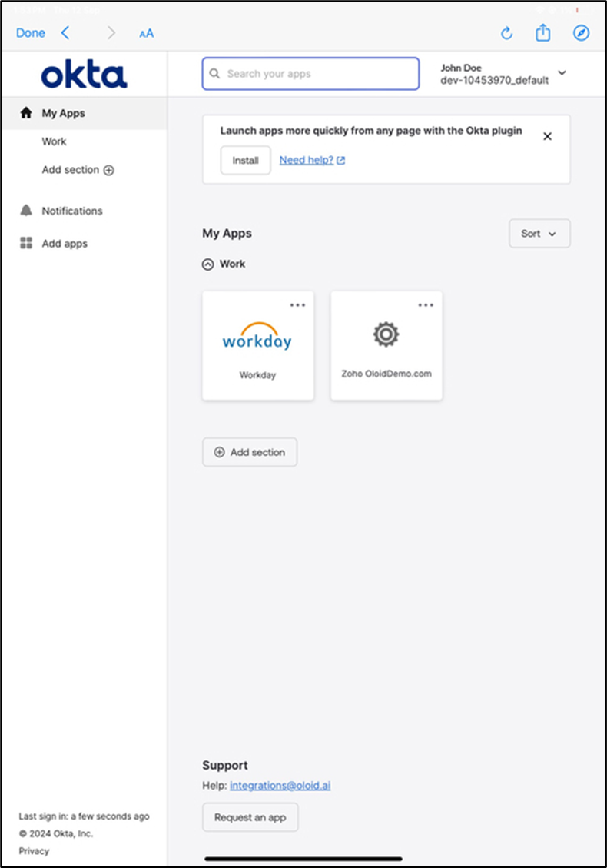
Task: Install the Okta plugin
Action: click(x=246, y=160)
